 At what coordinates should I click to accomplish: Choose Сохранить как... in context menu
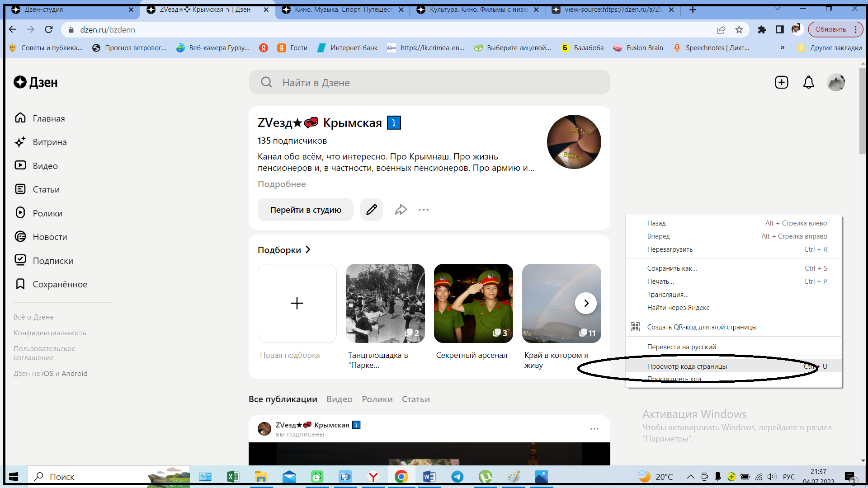(x=734, y=268)
